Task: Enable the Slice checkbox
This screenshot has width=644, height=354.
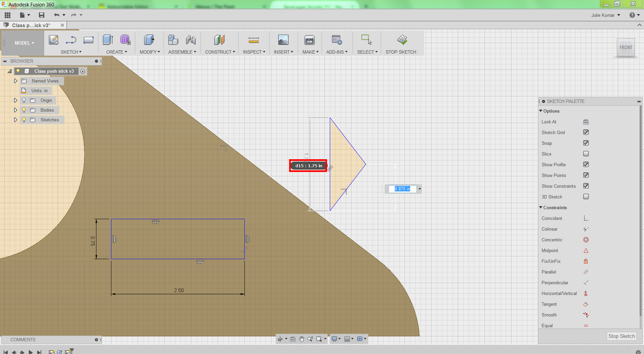Action: coord(586,154)
